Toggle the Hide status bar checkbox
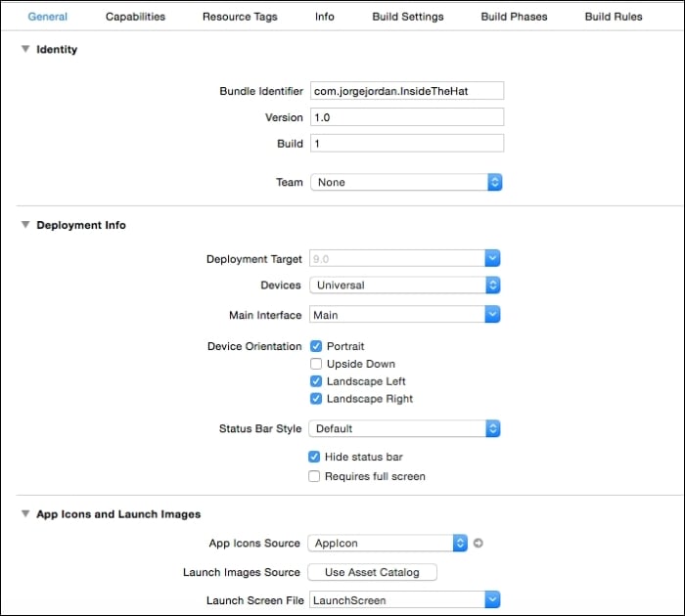The image size is (685, 616). tap(314, 457)
